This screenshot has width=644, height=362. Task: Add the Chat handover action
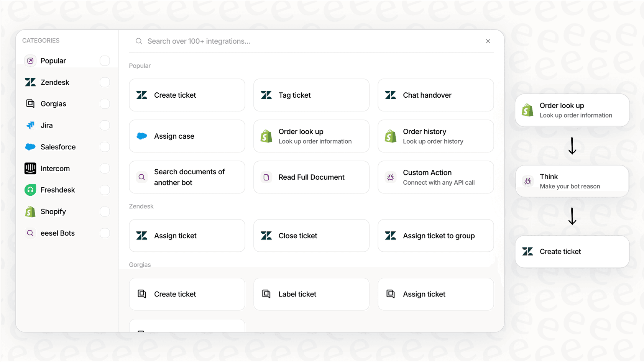click(436, 95)
